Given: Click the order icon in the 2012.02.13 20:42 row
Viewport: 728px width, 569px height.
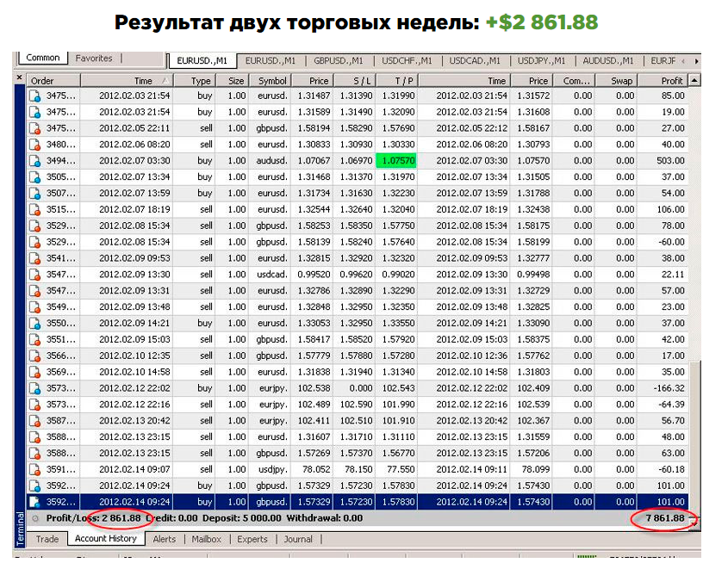Looking at the screenshot, I should pos(34,421).
